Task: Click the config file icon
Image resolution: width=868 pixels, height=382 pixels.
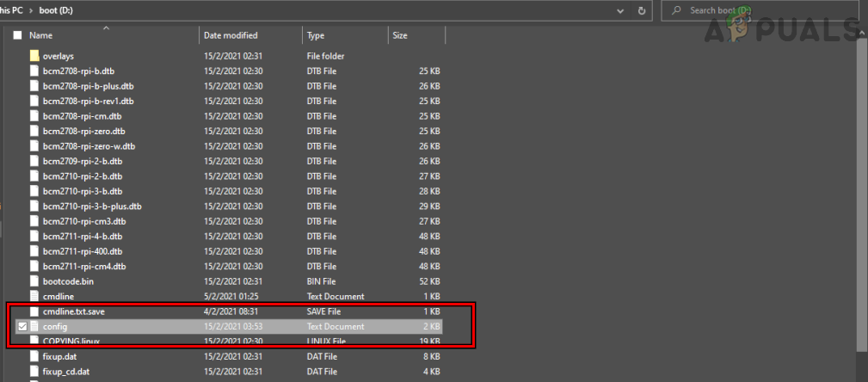Action: point(34,327)
